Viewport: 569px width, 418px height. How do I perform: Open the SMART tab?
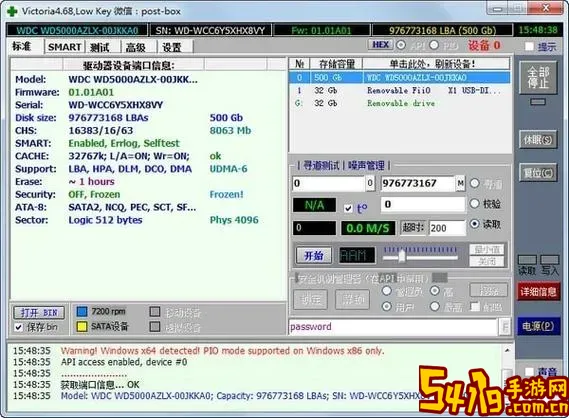pos(65,47)
